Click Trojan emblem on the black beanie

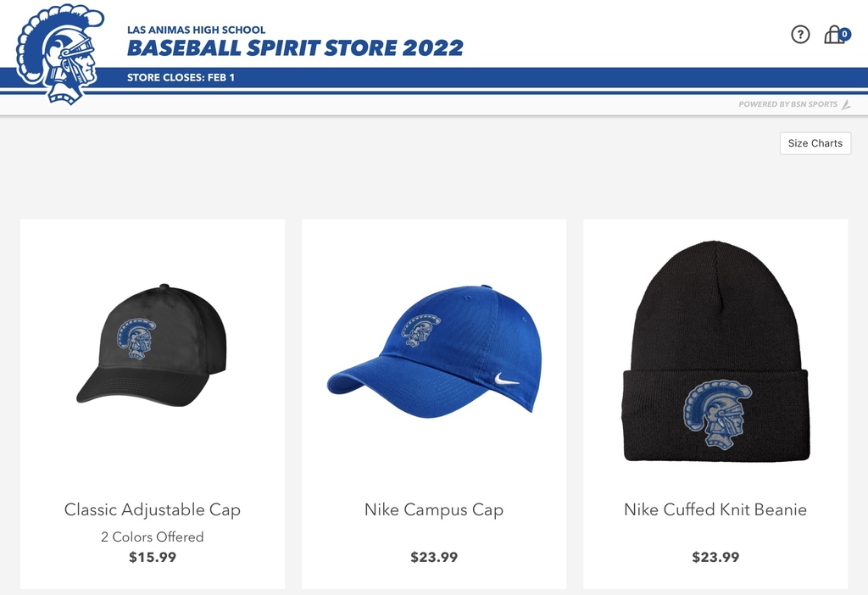click(x=717, y=414)
